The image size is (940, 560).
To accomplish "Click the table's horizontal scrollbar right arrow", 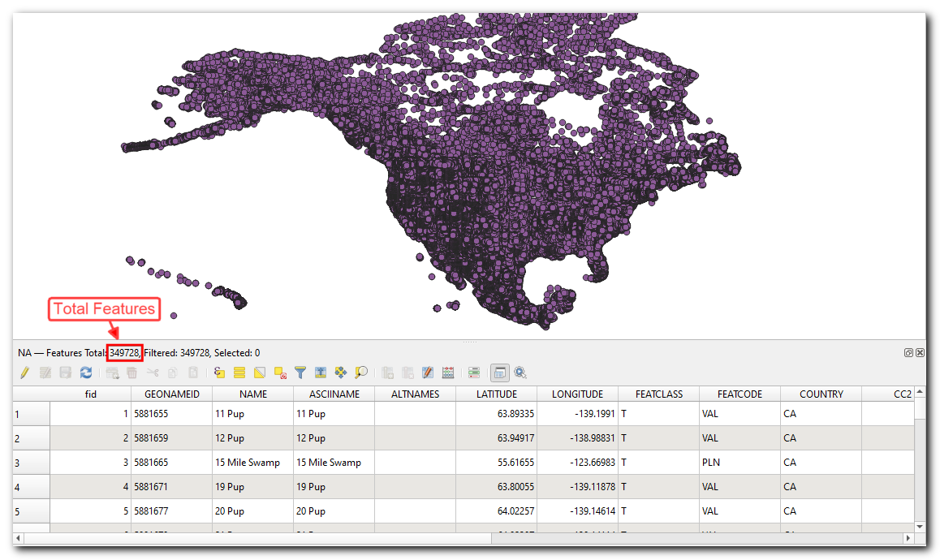I will 907,538.
